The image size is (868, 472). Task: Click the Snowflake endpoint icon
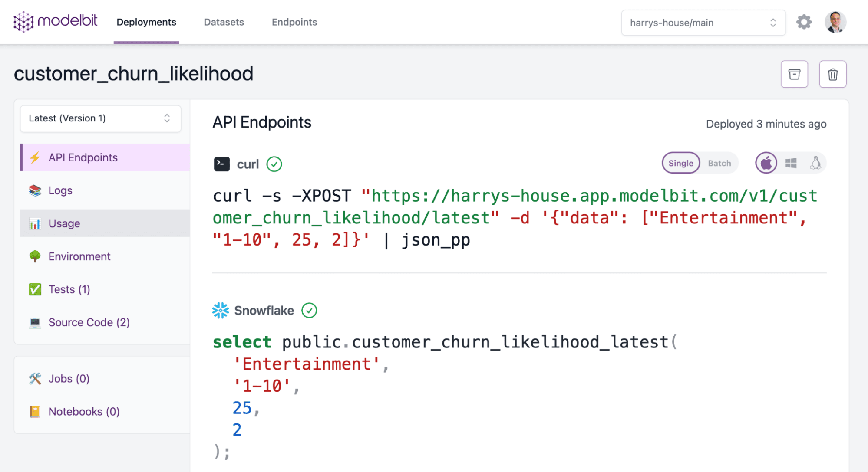click(220, 310)
